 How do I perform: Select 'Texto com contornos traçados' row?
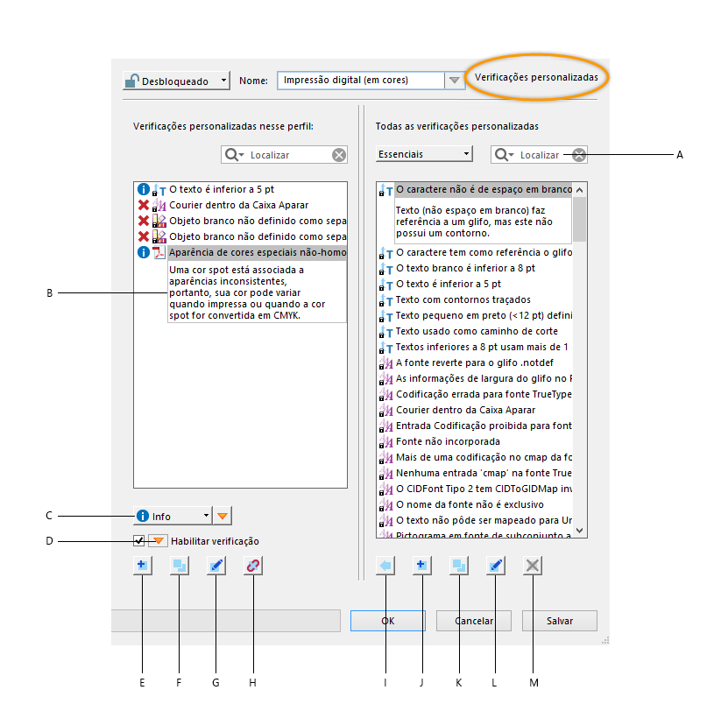point(475,299)
